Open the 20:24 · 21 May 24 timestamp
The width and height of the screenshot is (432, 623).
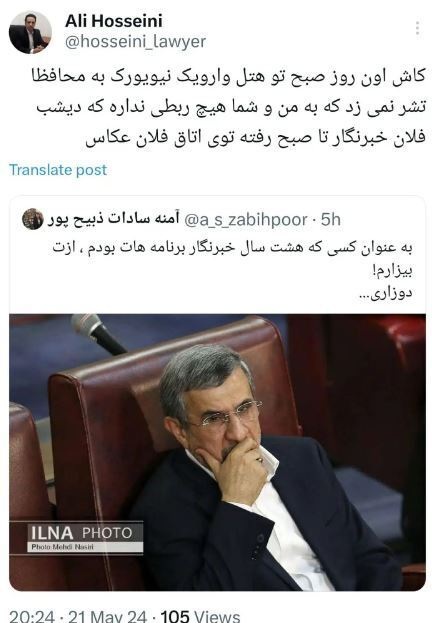point(78,616)
